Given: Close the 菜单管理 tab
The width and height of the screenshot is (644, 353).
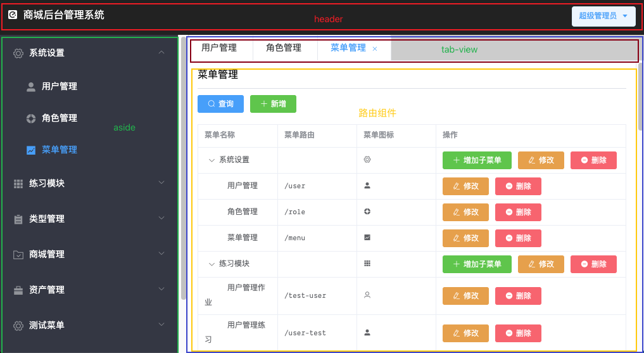Looking at the screenshot, I should pyautogui.click(x=375, y=49).
